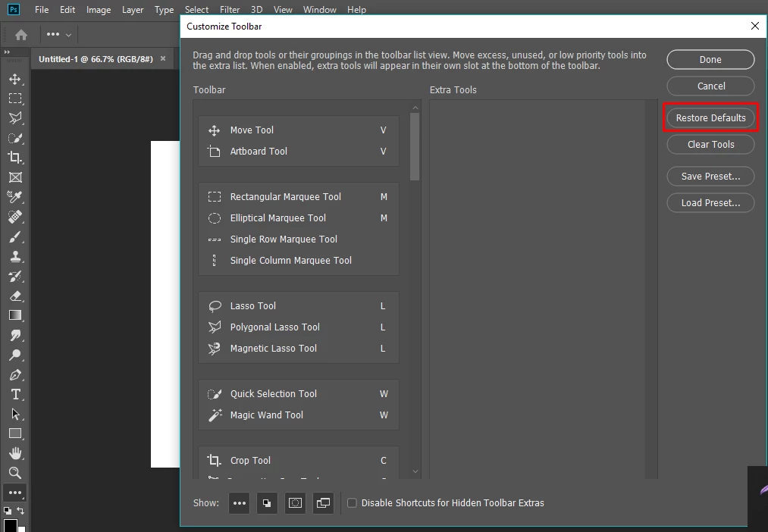The image size is (768, 532).
Task: Open Edit Toolbar ellipsis in left toolbar
Action: (15, 493)
